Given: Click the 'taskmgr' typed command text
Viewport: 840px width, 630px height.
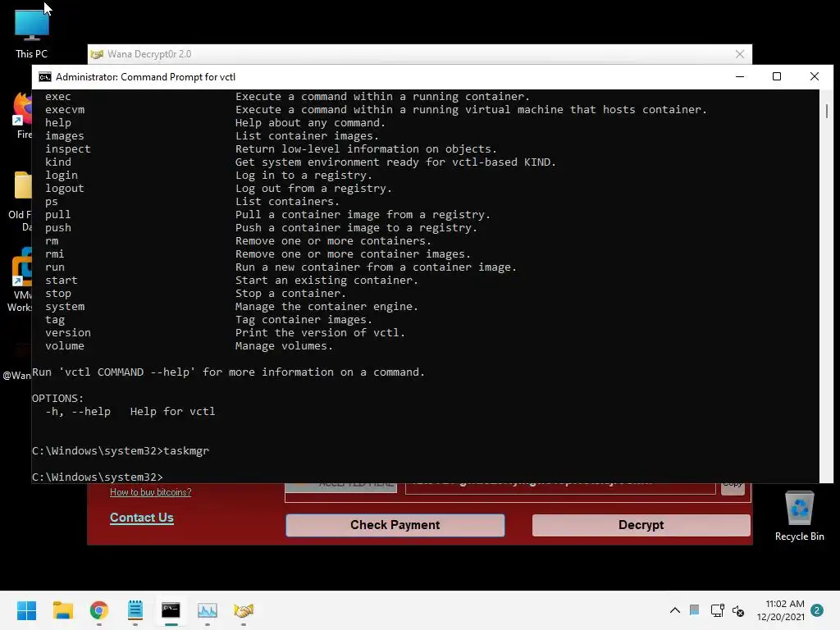Looking at the screenshot, I should [x=186, y=451].
